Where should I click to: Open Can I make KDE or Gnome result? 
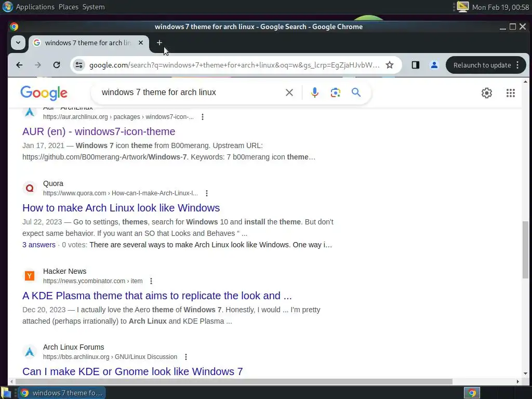coord(132,371)
